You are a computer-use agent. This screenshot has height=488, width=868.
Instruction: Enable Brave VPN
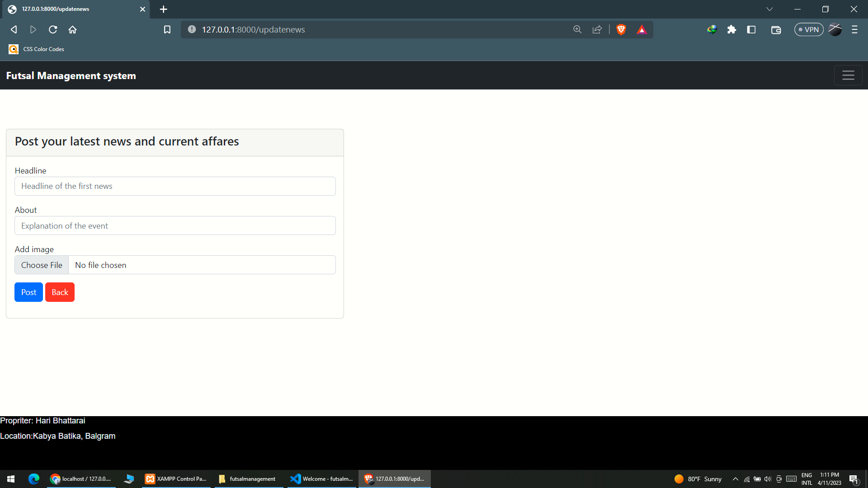click(x=809, y=29)
